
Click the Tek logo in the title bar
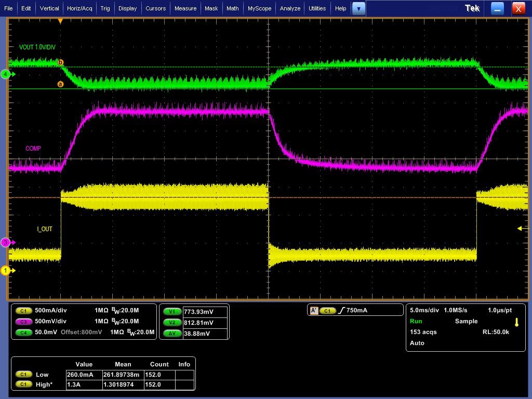tap(472, 8)
